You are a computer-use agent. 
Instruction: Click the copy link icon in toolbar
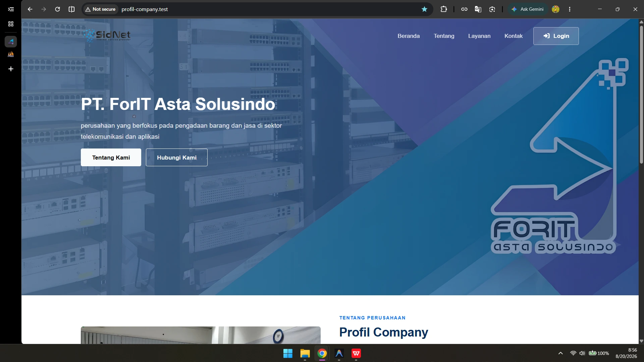click(x=464, y=9)
